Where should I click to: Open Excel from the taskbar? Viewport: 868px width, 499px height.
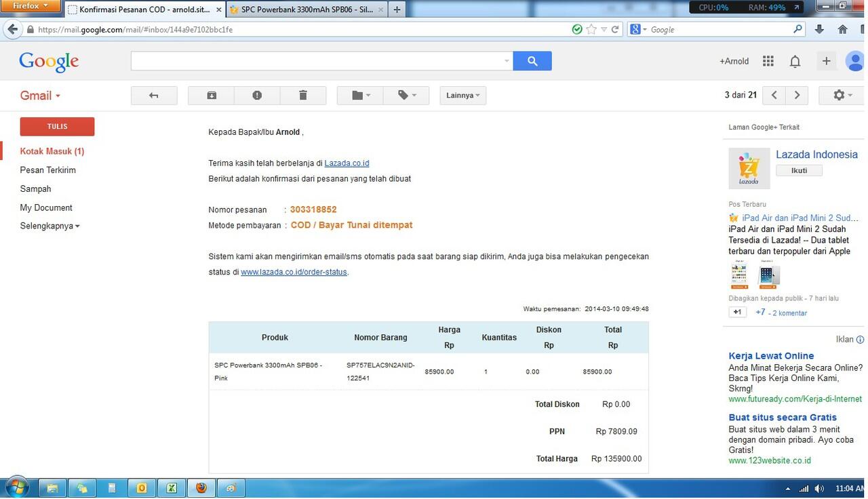click(x=172, y=488)
